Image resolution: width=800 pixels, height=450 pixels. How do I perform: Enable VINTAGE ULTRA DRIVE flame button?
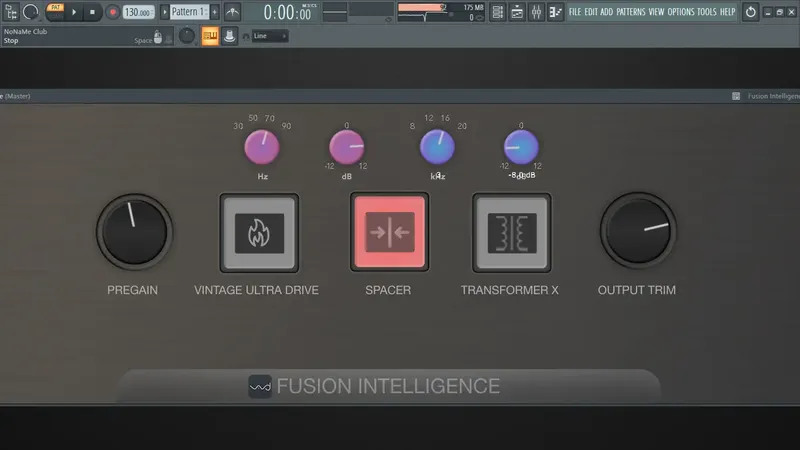[259, 233]
